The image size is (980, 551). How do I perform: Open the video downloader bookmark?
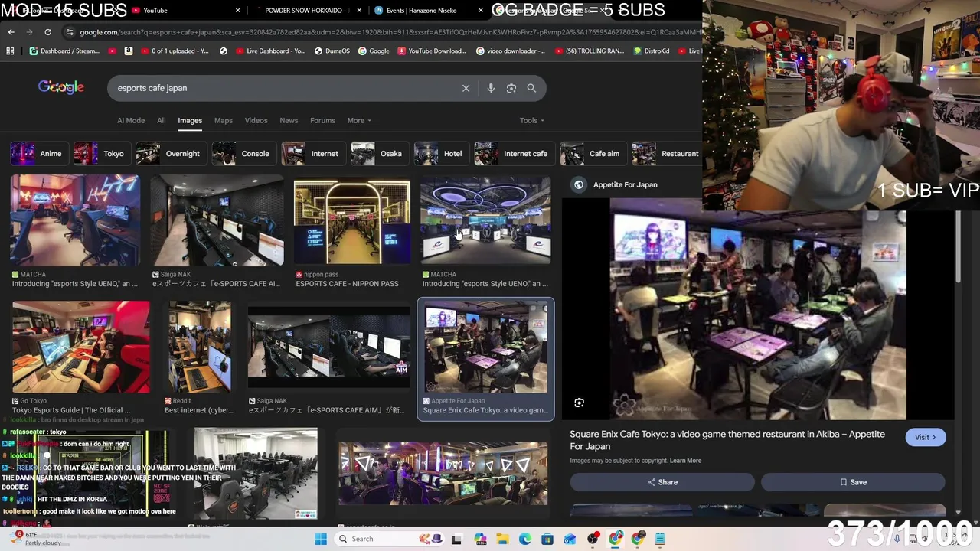[x=510, y=51]
